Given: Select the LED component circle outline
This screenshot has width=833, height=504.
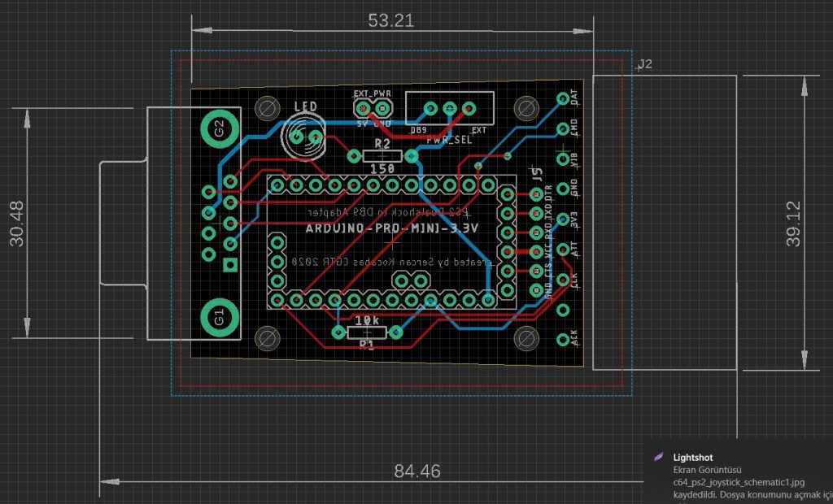Looking at the screenshot, I should [x=303, y=137].
